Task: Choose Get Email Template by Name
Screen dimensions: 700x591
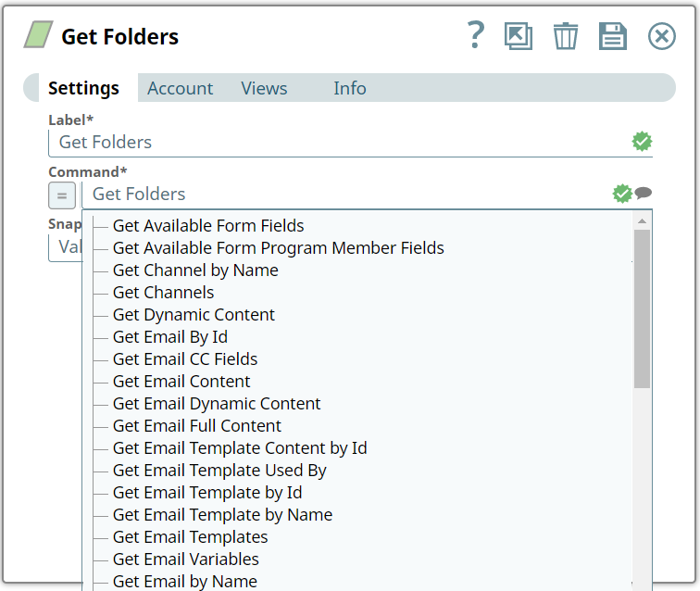Action: (222, 515)
